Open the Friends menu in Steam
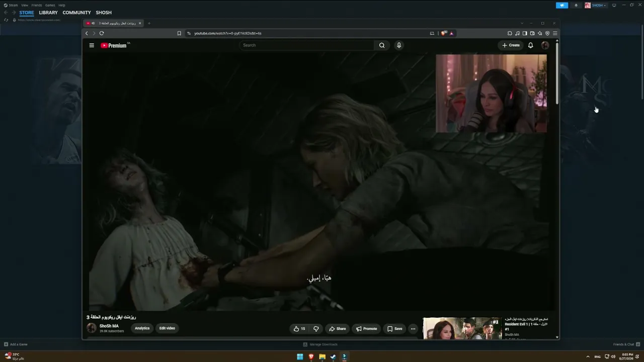The width and height of the screenshot is (644, 362). pyautogui.click(x=37, y=5)
